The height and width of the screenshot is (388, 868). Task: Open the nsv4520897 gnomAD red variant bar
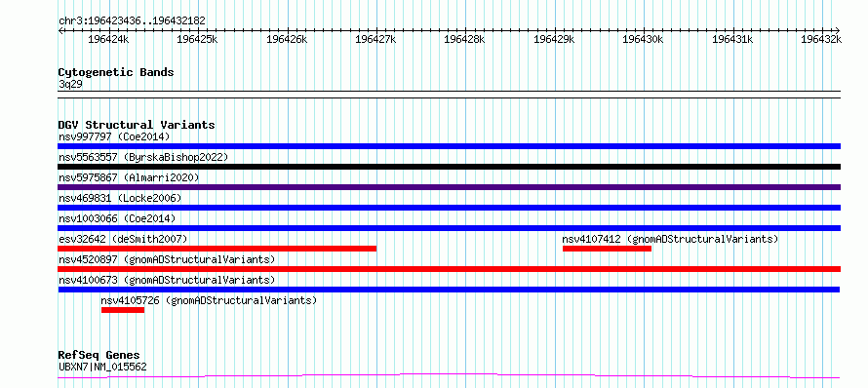click(x=449, y=269)
